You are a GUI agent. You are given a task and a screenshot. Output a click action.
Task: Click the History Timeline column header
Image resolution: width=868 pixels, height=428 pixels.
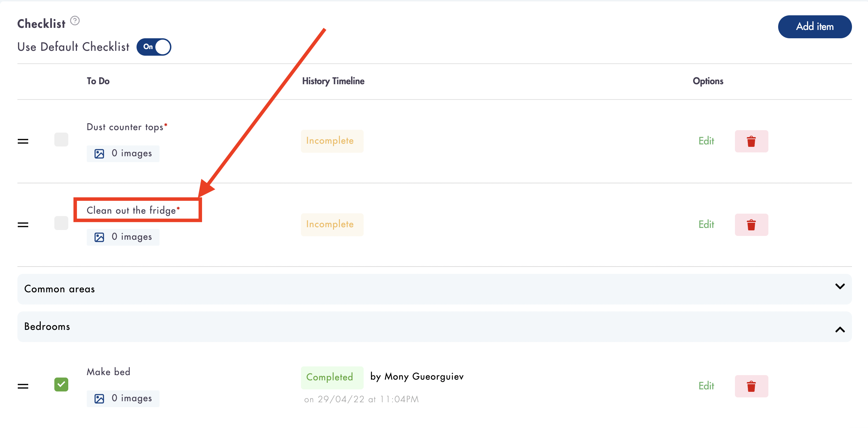(333, 81)
